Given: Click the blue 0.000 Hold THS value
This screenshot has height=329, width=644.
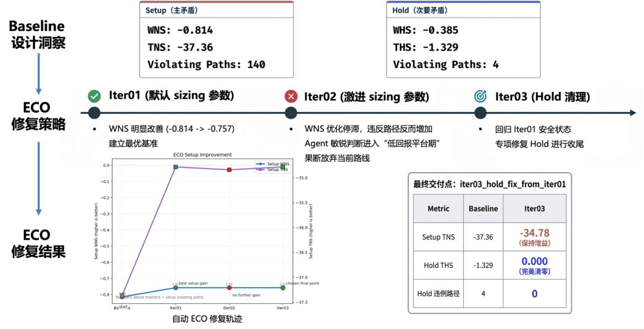Looking at the screenshot, I should 534,262.
